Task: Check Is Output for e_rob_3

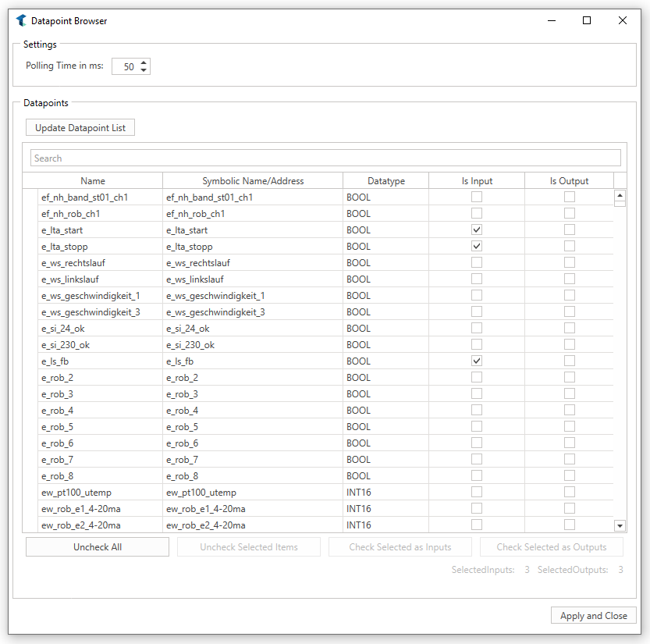Action: (570, 393)
